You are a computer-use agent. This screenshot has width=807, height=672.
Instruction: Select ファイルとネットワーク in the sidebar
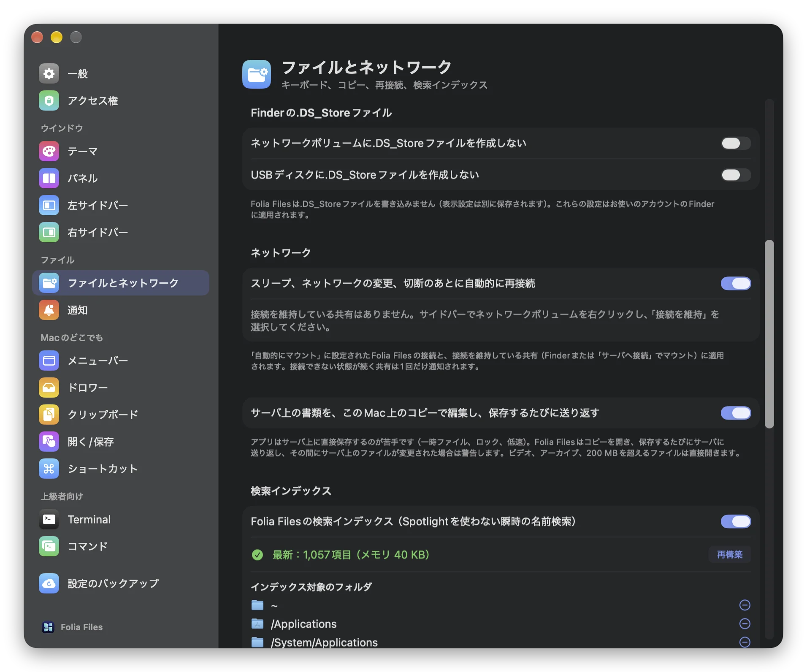click(121, 283)
